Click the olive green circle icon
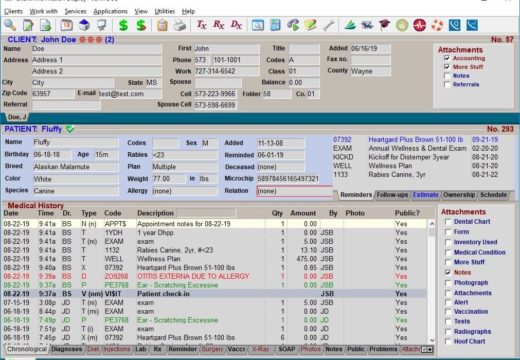 tap(402, 25)
